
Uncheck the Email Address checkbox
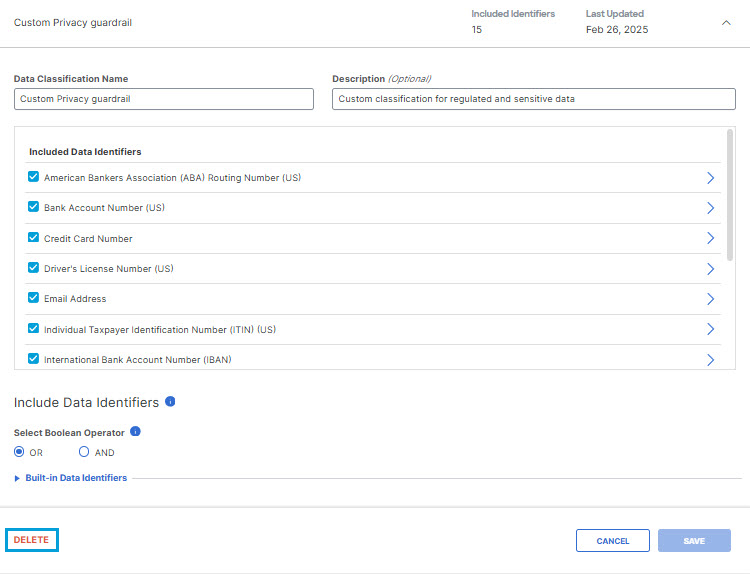(x=33, y=298)
